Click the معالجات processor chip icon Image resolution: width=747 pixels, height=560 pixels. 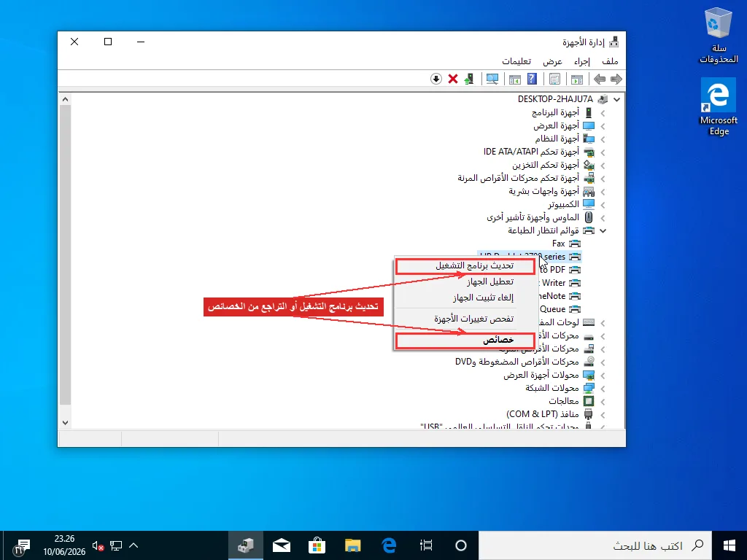pos(589,401)
